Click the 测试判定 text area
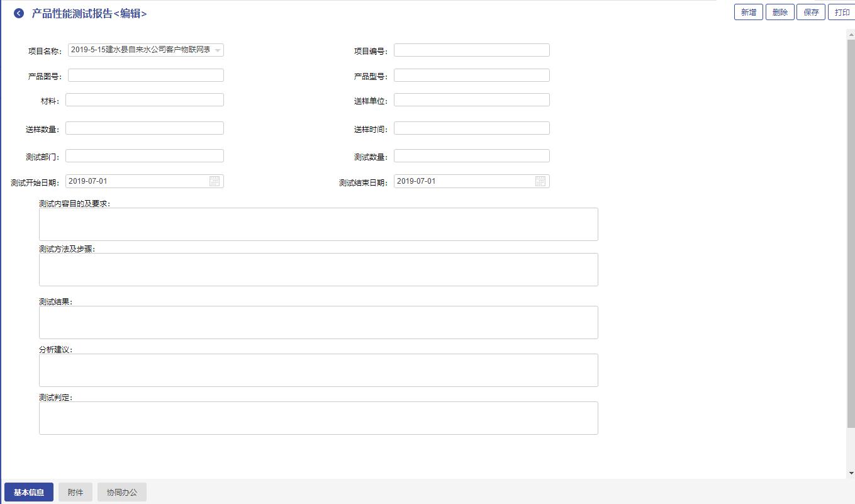 click(x=318, y=418)
